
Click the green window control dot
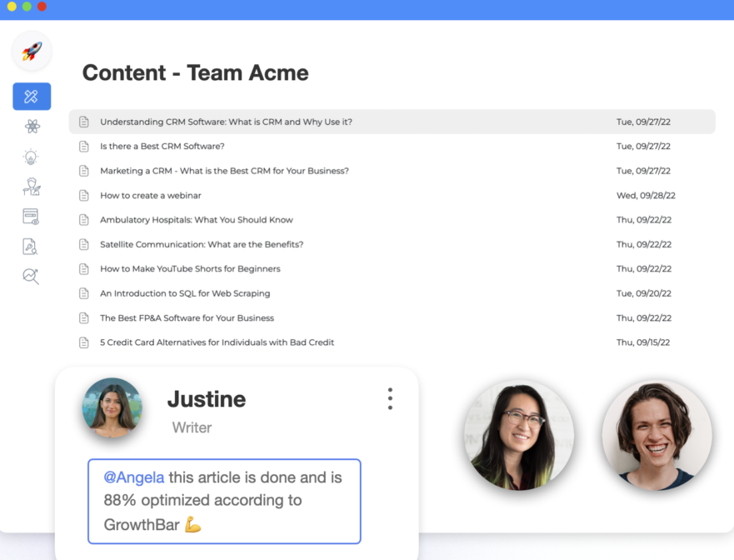pyautogui.click(x=27, y=6)
